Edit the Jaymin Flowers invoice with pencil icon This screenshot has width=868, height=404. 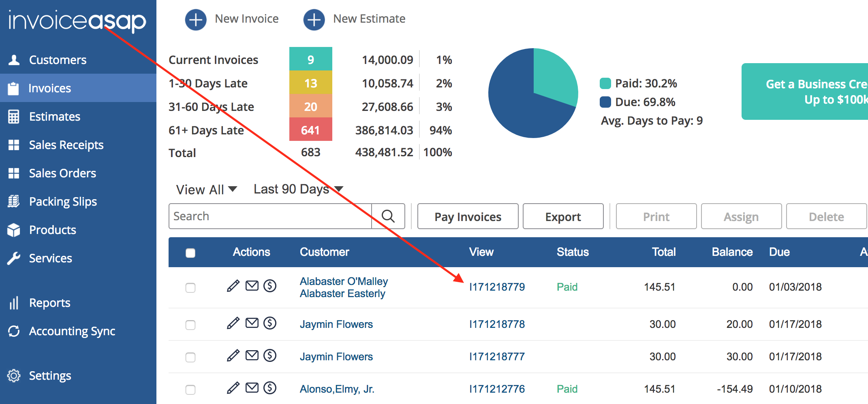coord(233,323)
